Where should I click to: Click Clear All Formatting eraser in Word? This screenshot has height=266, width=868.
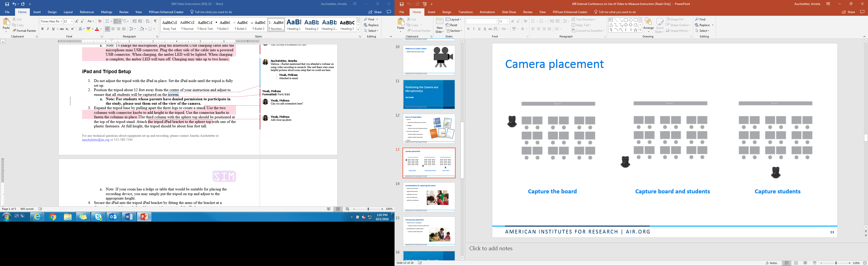click(100, 21)
